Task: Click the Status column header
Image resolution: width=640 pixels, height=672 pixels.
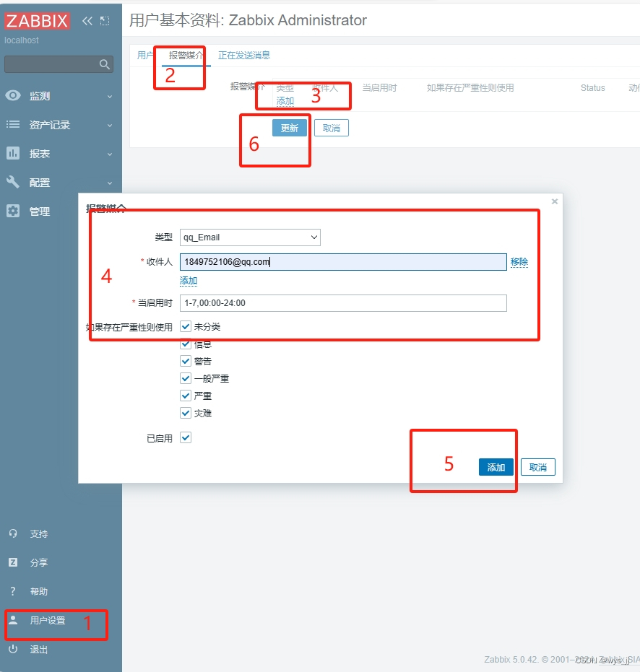Action: [593, 88]
